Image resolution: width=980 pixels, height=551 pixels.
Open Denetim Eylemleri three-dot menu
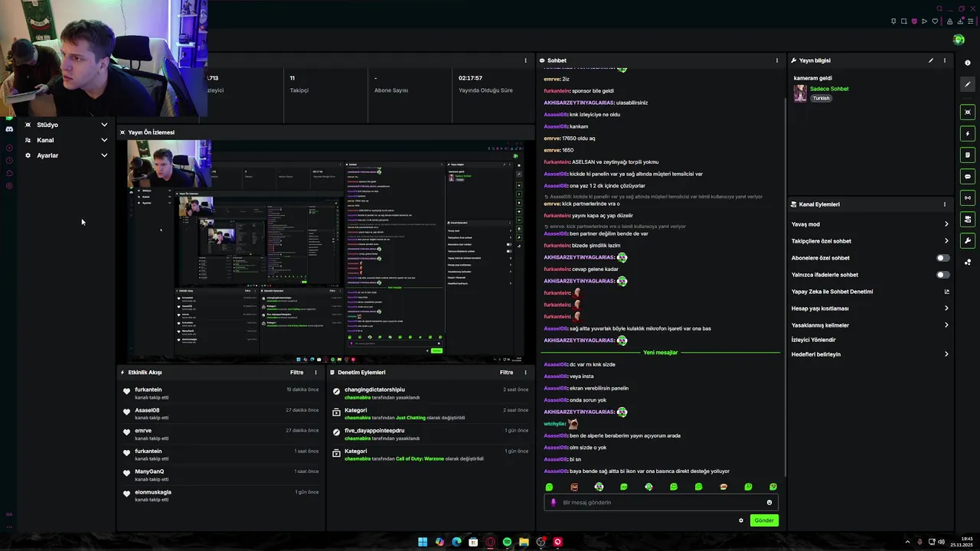click(x=525, y=373)
